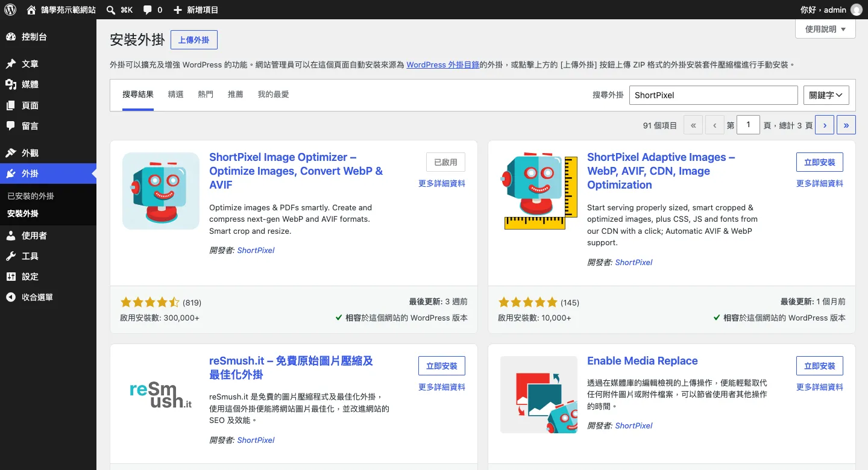Click the ShortPixel Image Optimizer robot thumbnail
Screen dimensions: 868x470
pos(161,191)
